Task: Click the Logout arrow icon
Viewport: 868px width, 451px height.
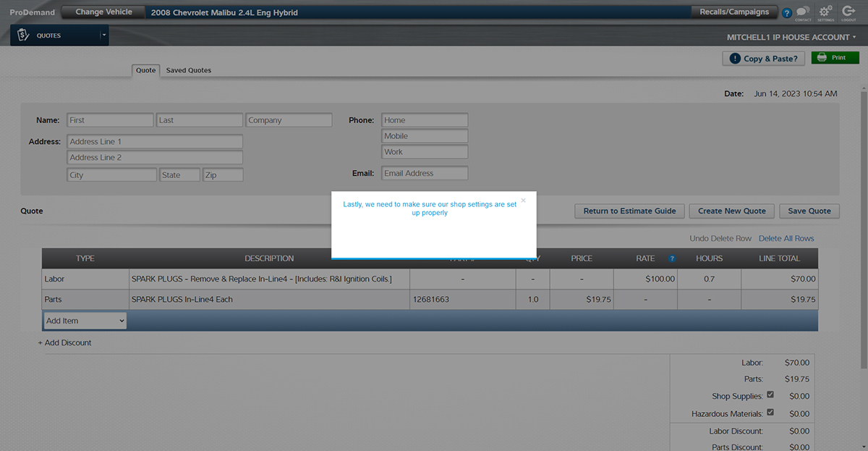Action: click(848, 12)
